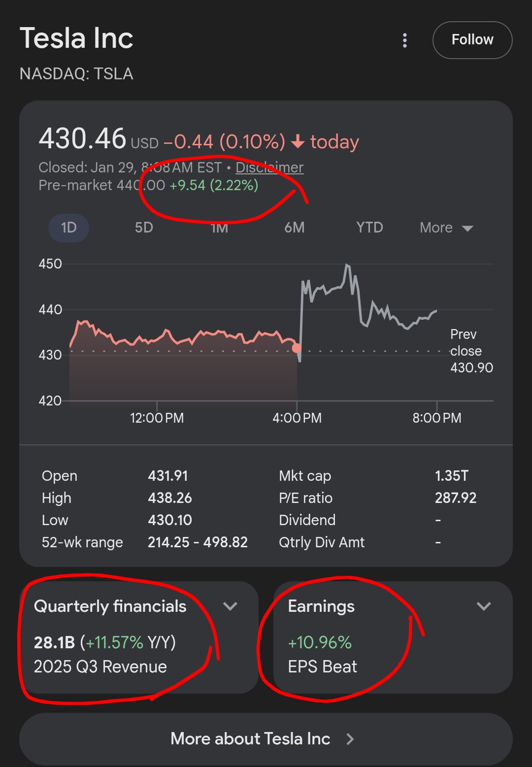Switch to the 6M chart range
Image resolution: width=532 pixels, height=767 pixels.
(x=294, y=228)
